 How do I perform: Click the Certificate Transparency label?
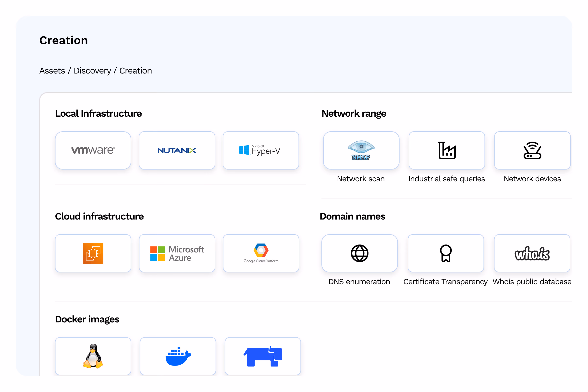445,282
